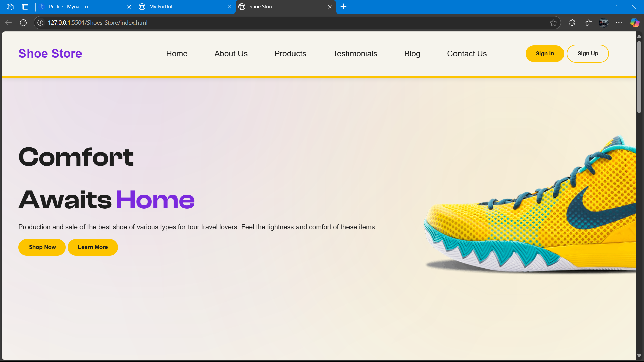Click the page vertical scrollbar thumb

(639, 77)
